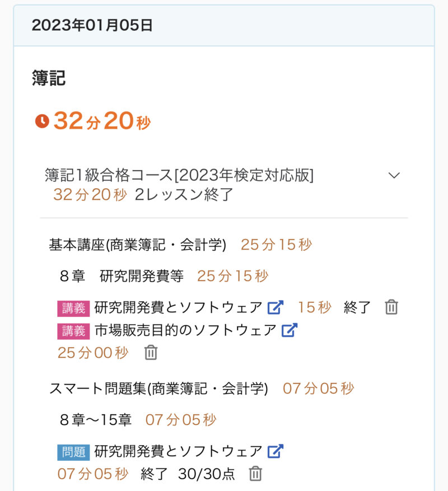Click the 32分20秒 total study time
This screenshot has height=491, width=448.
(x=102, y=121)
